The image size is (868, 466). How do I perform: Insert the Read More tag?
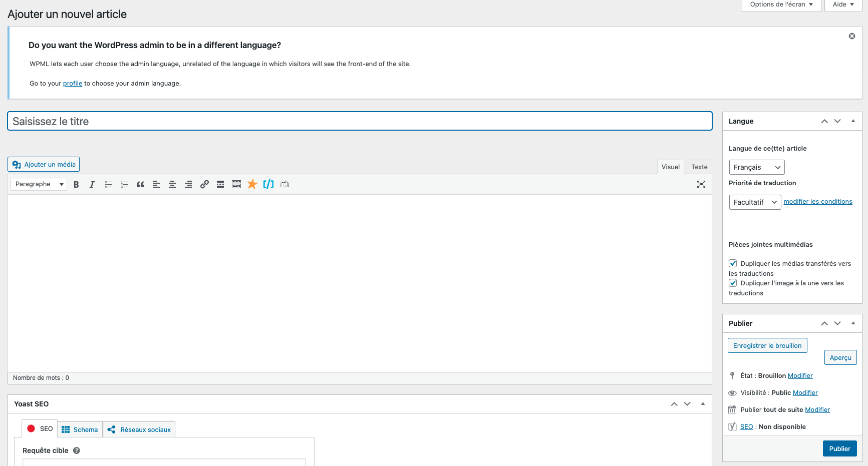[220, 184]
